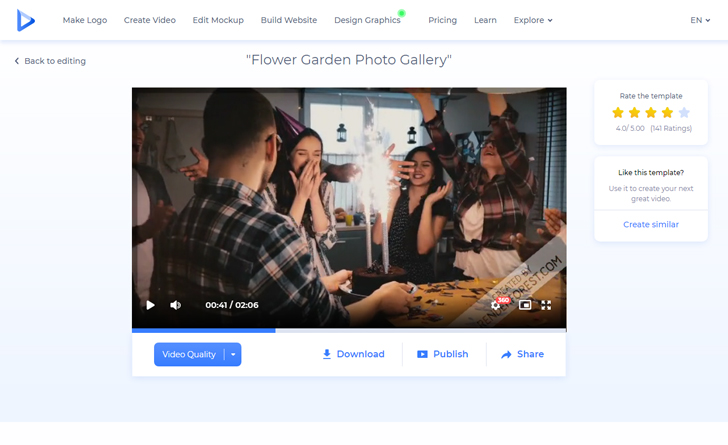Publish the video
This screenshot has width=728, height=445.
click(442, 354)
